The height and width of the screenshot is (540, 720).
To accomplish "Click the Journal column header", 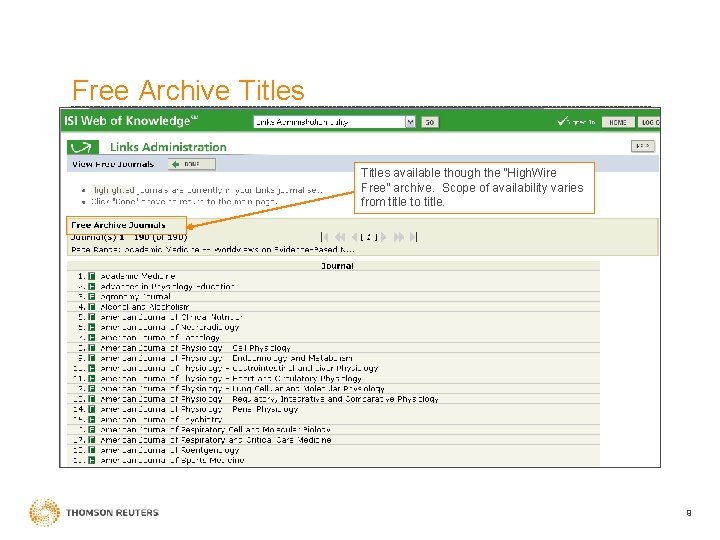I will (337, 266).
